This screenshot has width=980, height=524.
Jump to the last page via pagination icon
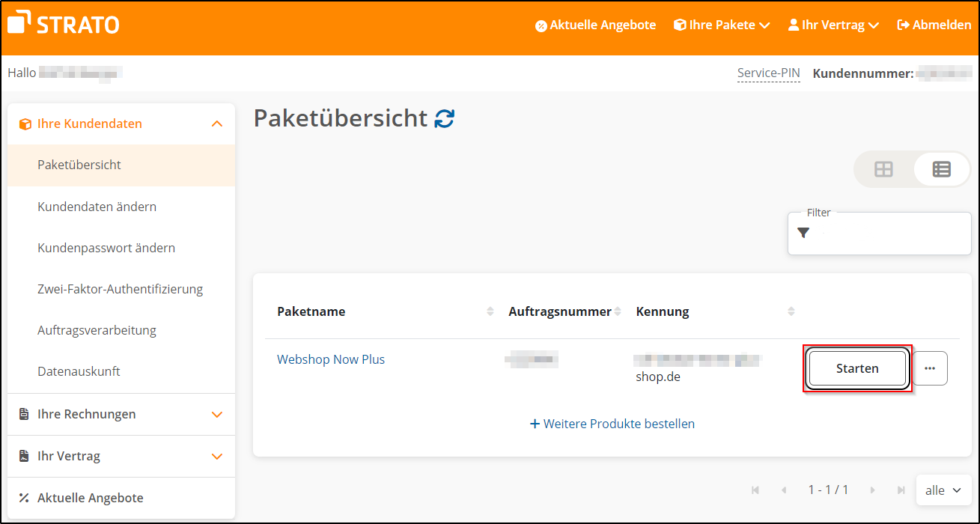tap(901, 490)
